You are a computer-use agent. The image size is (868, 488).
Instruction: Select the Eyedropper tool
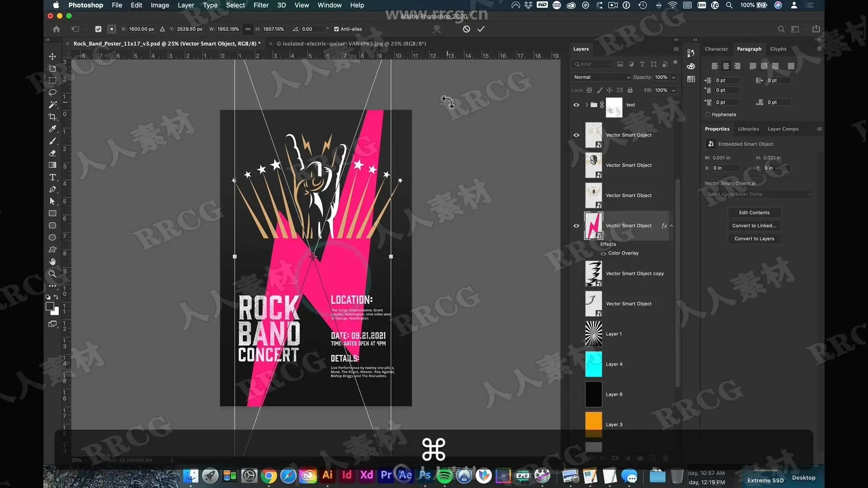52,129
